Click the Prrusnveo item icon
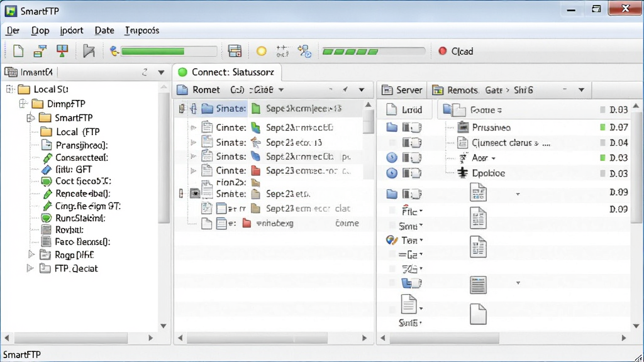 (x=463, y=127)
